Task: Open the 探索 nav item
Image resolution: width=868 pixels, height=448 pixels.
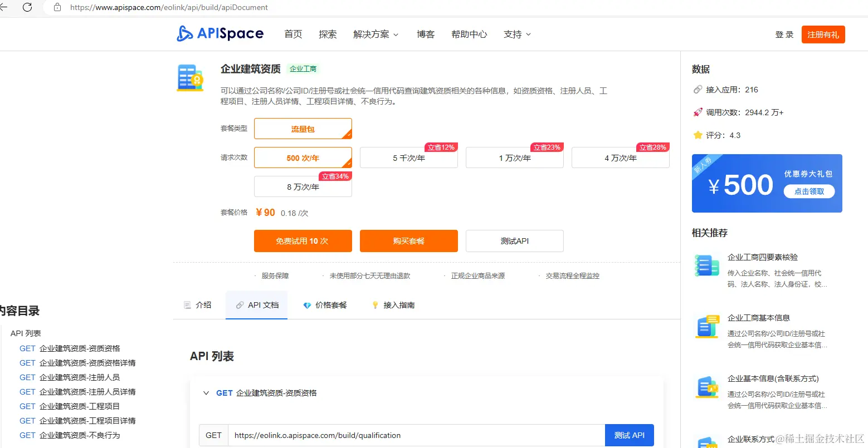Action: pyautogui.click(x=328, y=35)
